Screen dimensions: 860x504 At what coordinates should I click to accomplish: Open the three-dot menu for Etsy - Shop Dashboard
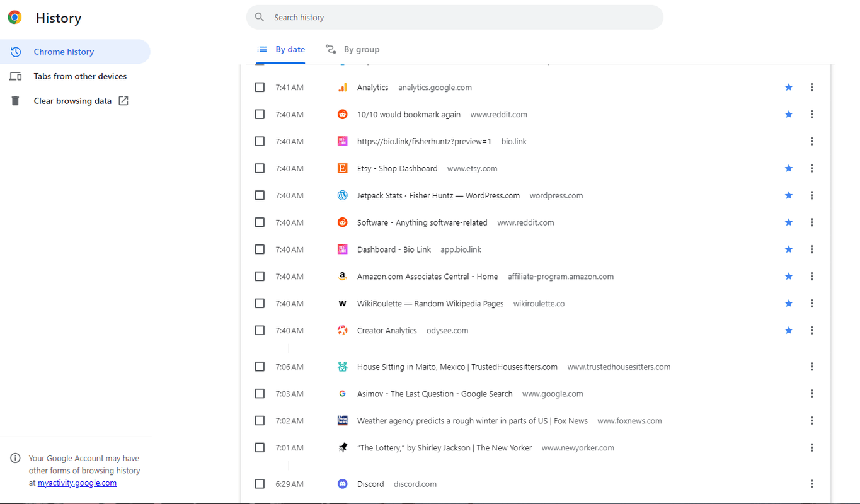pyautogui.click(x=812, y=168)
